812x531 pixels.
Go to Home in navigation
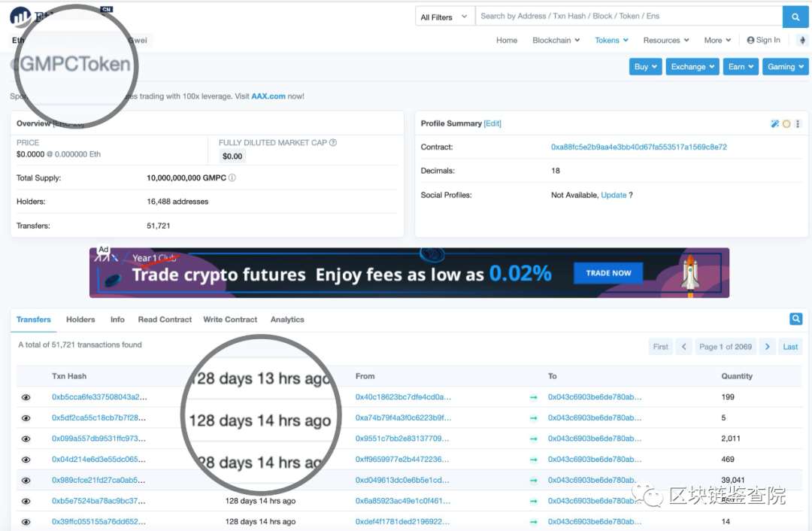[507, 40]
